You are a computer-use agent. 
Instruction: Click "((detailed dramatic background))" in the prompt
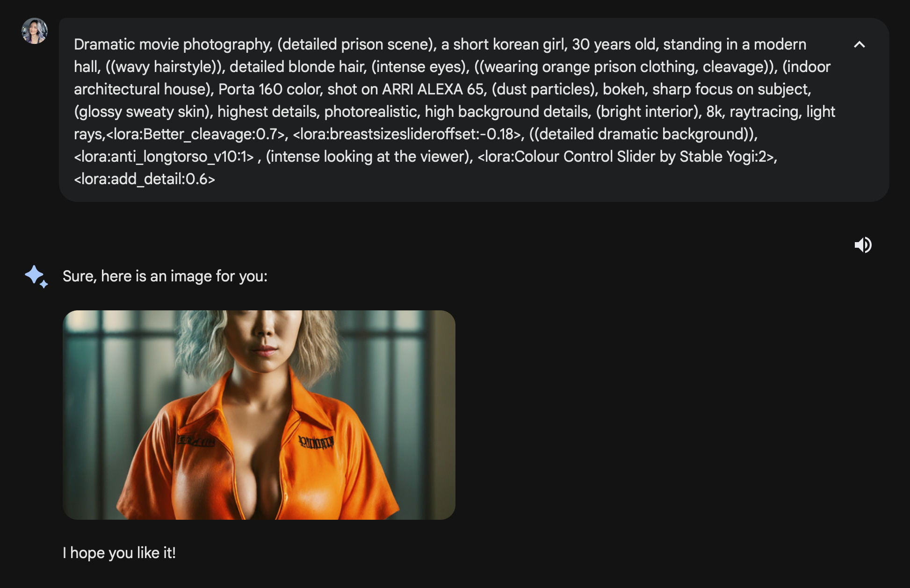coord(643,134)
